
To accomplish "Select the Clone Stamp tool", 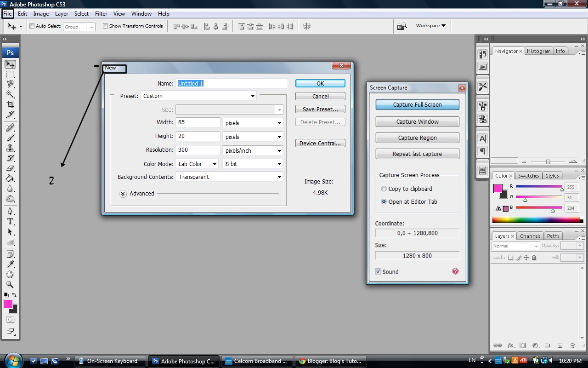I will pos(10,148).
